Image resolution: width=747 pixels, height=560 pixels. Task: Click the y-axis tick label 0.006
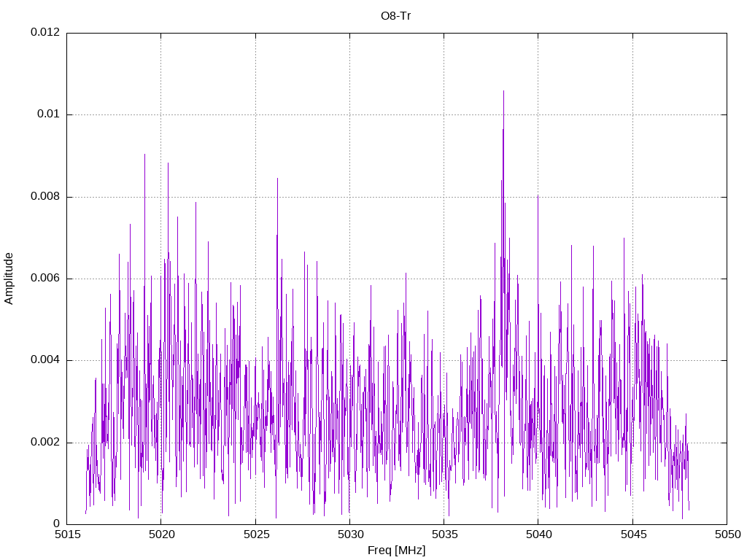click(x=45, y=278)
